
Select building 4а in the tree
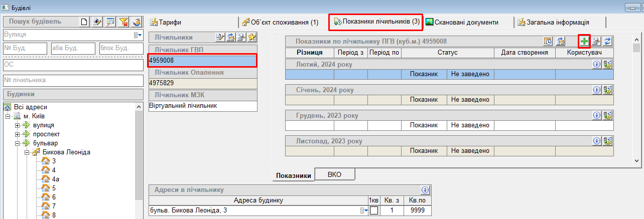56,179
